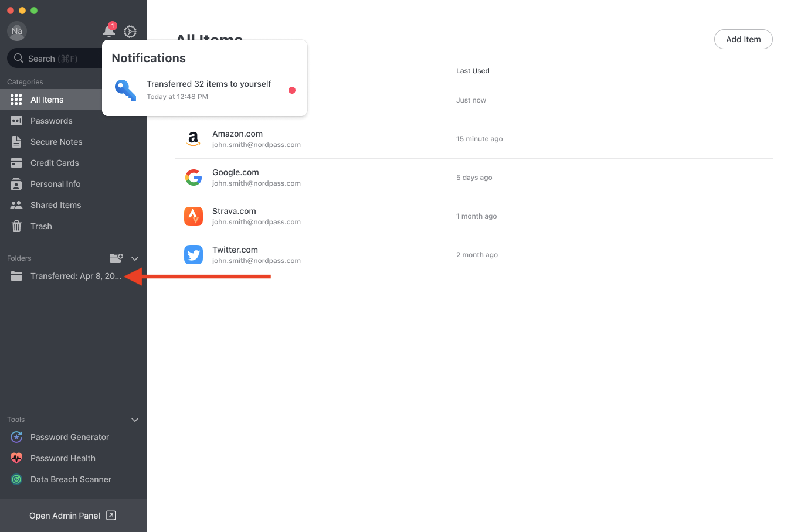Open the Passwords category
Screen dimensions: 801x532
73,121
